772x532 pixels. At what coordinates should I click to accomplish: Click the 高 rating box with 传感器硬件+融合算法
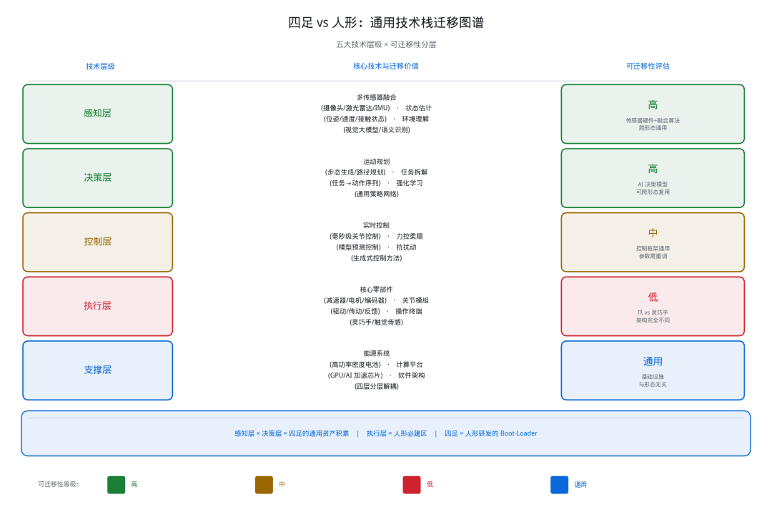[x=653, y=114]
